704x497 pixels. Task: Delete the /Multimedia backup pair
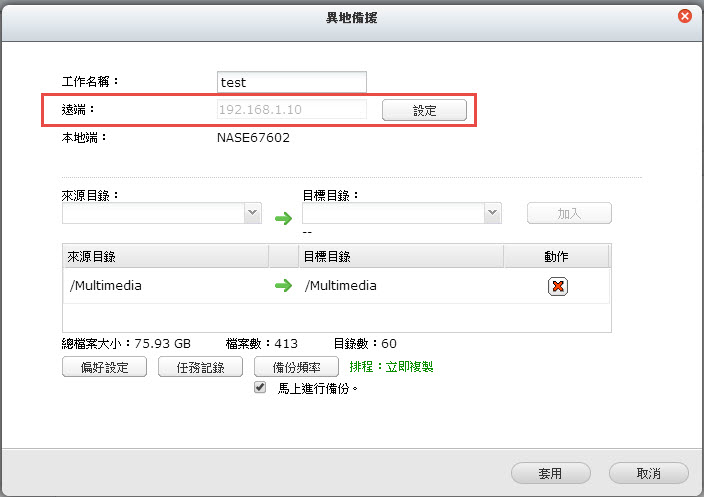pyautogui.click(x=558, y=286)
